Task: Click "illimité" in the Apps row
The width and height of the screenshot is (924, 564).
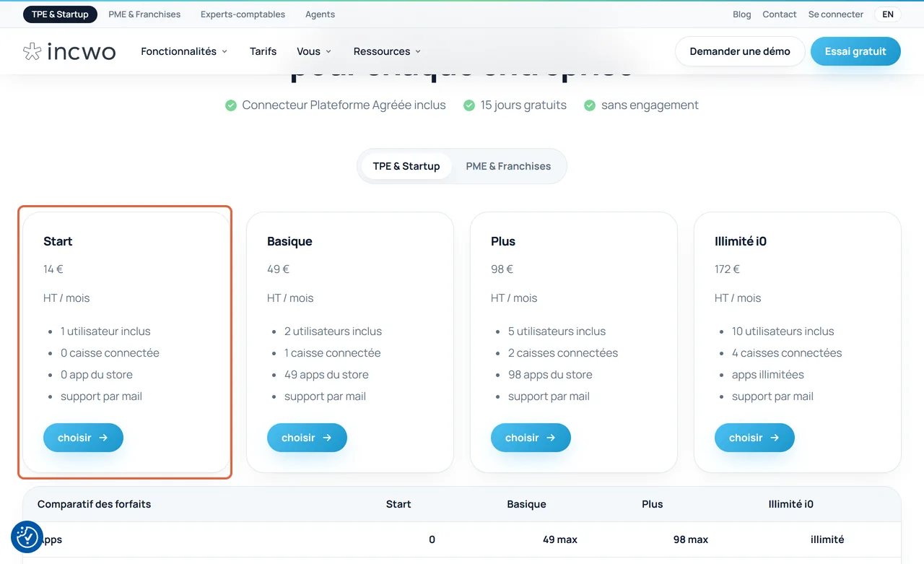Action: [x=827, y=539]
